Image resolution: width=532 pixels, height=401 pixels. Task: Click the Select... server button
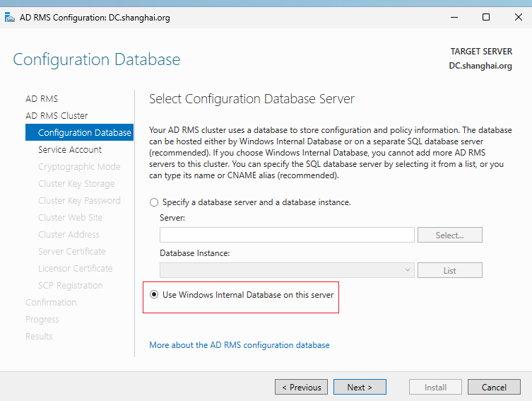[x=449, y=235]
